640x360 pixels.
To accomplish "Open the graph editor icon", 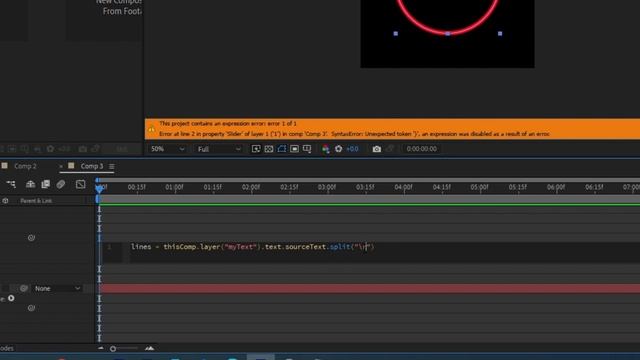I will 80,184.
